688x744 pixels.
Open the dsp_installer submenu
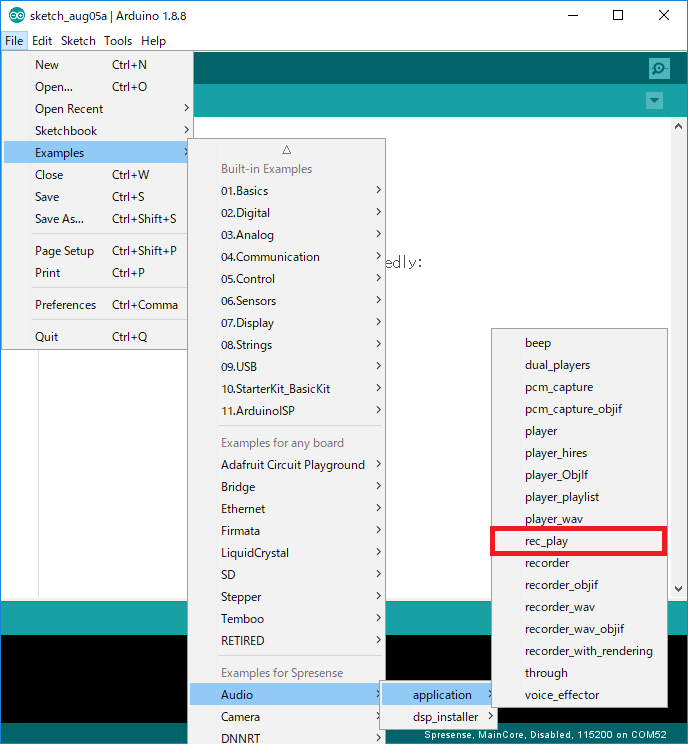(438, 716)
